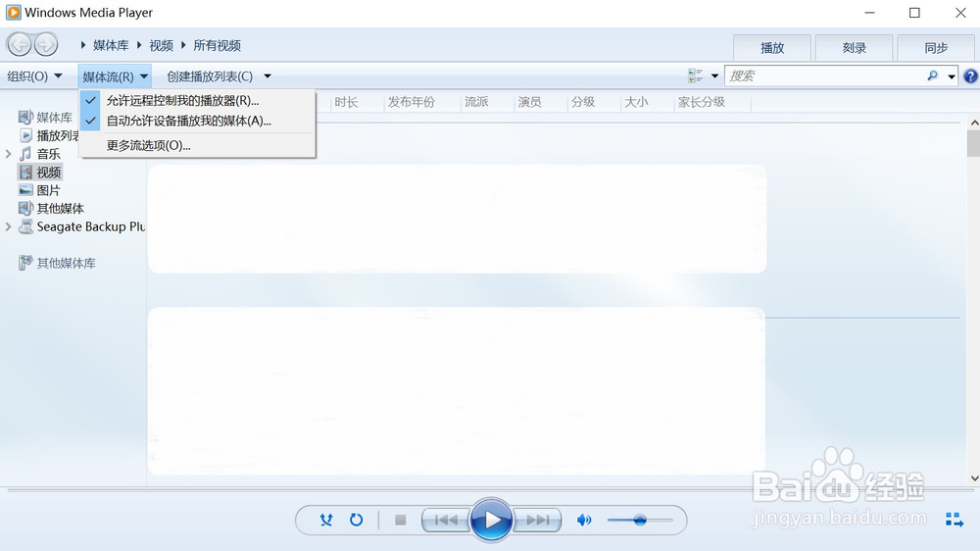Adjust the volume slider
980x551 pixels.
(640, 520)
